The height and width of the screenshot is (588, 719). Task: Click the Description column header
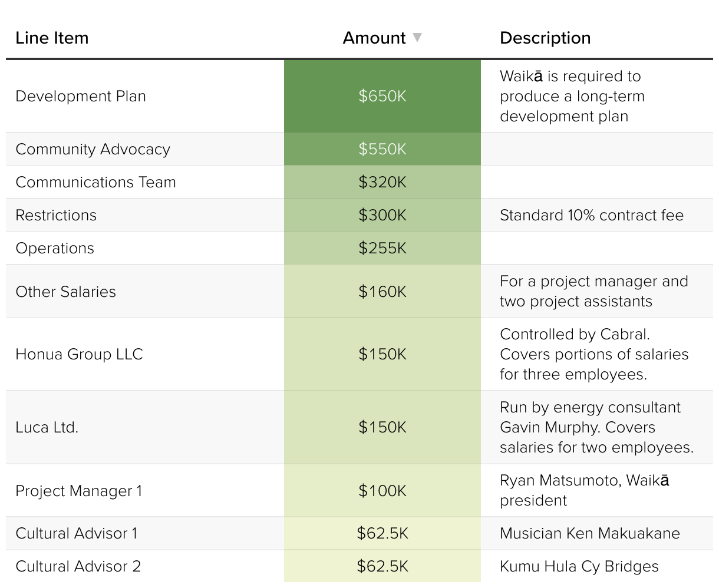(x=545, y=38)
